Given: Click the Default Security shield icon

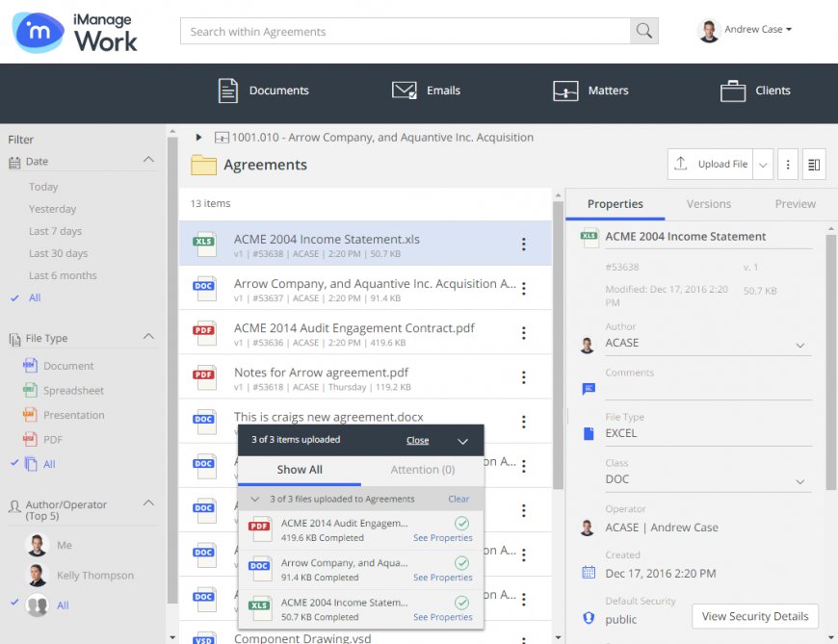Looking at the screenshot, I should point(589,618).
